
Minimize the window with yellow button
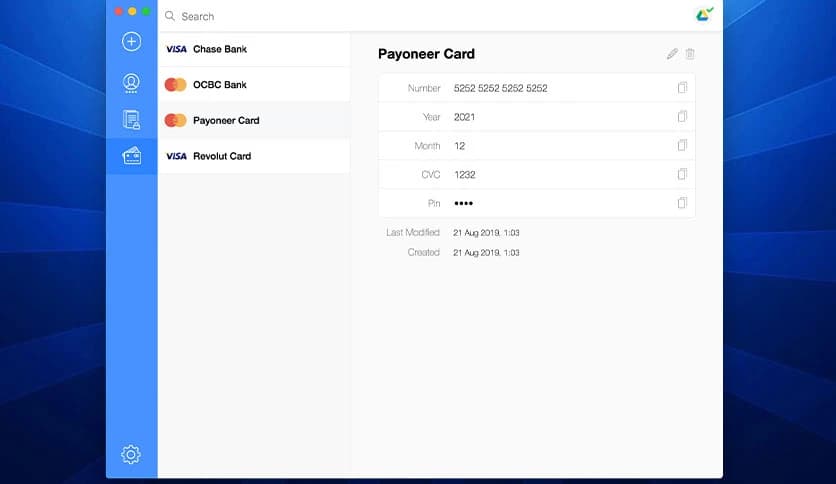click(x=132, y=11)
